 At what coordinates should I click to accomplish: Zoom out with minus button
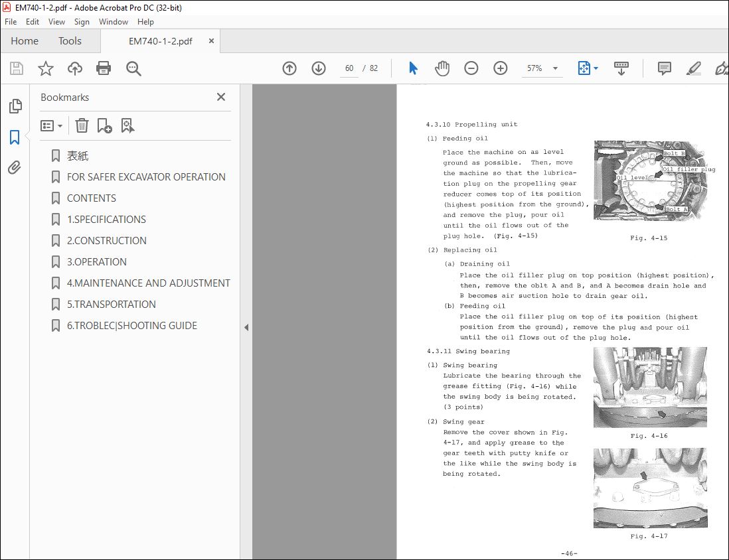[471, 68]
